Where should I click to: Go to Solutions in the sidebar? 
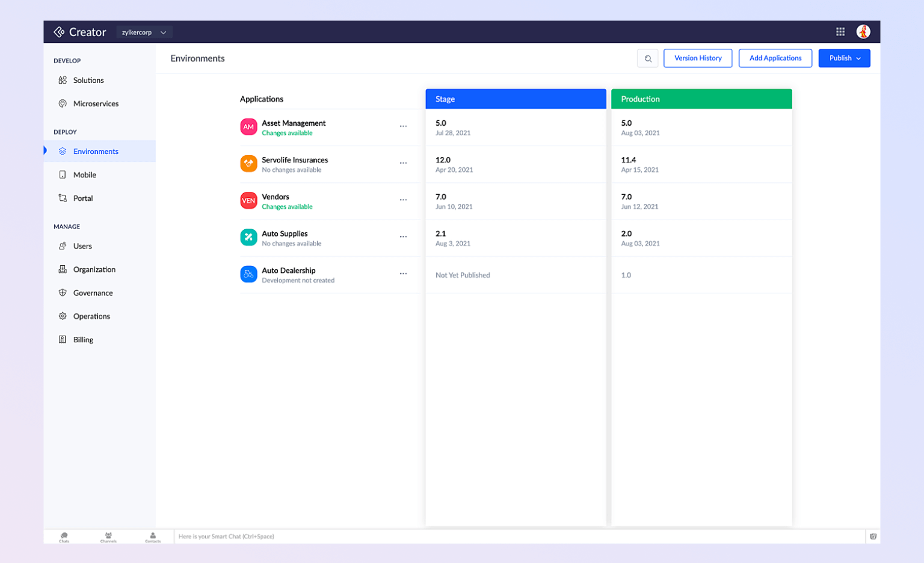[88, 81]
